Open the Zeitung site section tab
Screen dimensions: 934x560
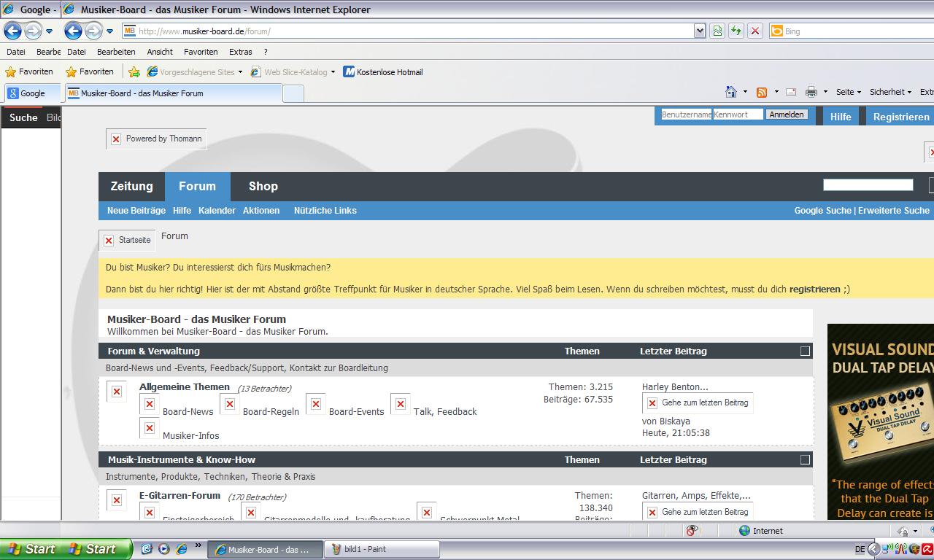click(131, 186)
